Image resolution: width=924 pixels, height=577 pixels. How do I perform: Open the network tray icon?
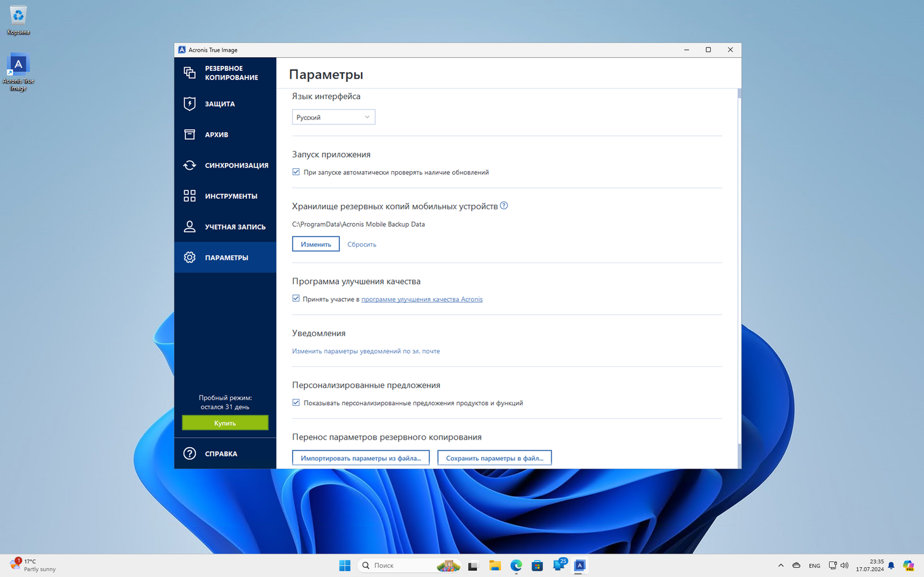point(833,565)
